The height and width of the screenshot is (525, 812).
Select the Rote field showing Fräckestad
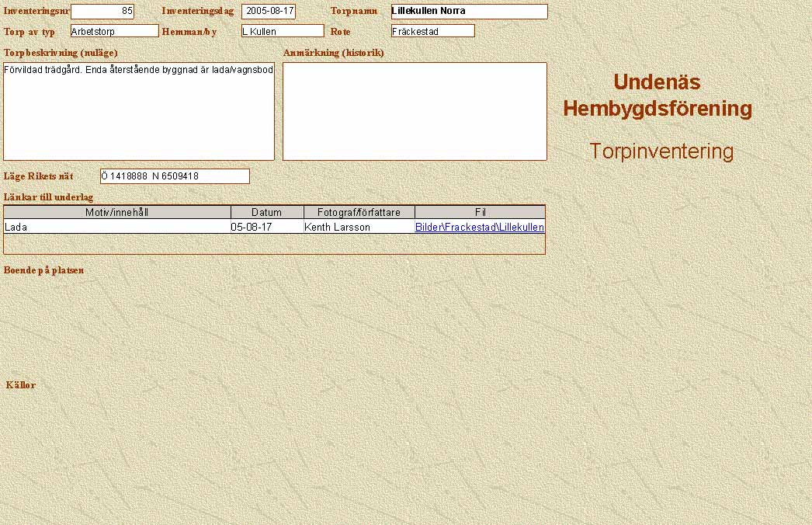pos(432,31)
